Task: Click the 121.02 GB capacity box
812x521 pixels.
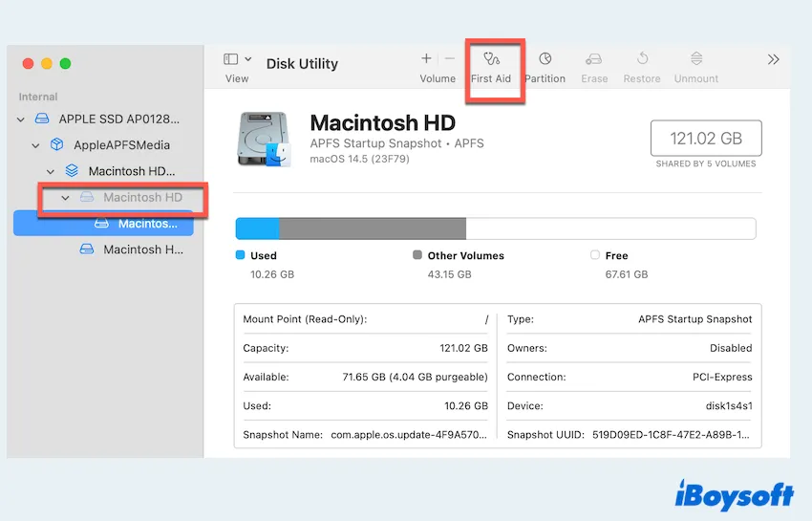Action: click(x=706, y=138)
